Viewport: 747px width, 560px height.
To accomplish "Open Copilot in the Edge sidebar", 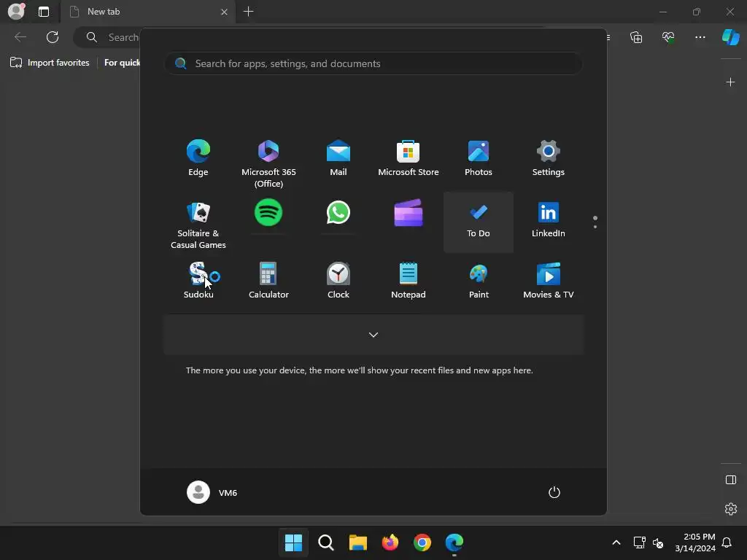I will click(x=730, y=37).
